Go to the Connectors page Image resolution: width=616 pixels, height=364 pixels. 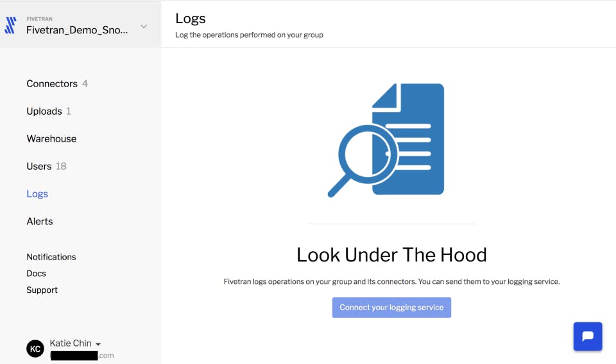coord(52,83)
